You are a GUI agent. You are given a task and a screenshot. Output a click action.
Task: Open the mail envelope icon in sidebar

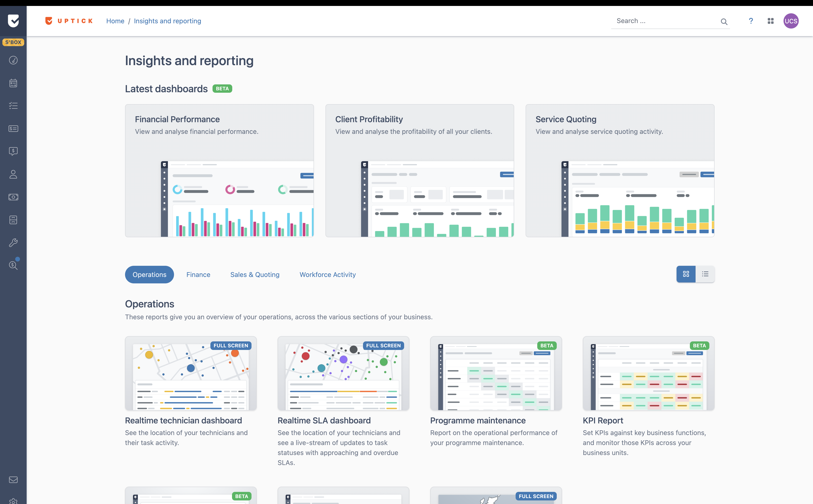[x=13, y=480]
